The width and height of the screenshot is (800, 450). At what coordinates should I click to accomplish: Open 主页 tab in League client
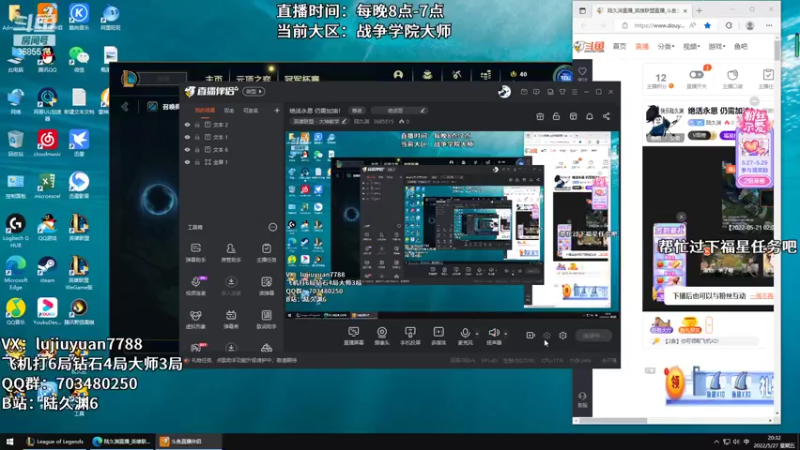coord(214,79)
